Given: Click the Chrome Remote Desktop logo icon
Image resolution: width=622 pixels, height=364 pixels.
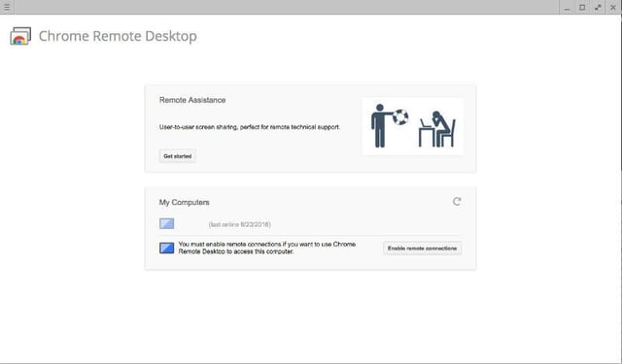Looking at the screenshot, I should pyautogui.click(x=20, y=36).
